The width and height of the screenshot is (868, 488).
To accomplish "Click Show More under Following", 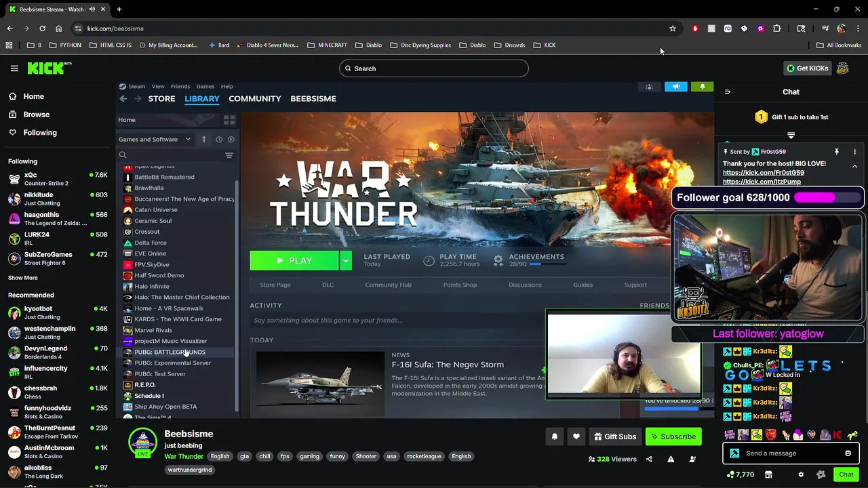I will [22, 278].
